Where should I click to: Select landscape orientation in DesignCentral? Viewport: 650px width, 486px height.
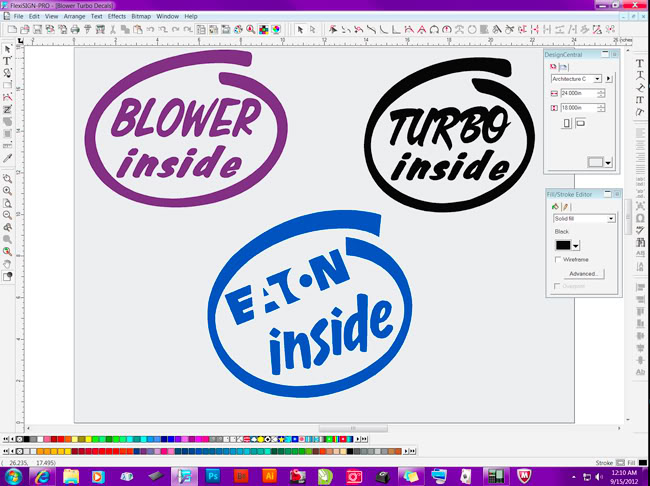coord(582,124)
